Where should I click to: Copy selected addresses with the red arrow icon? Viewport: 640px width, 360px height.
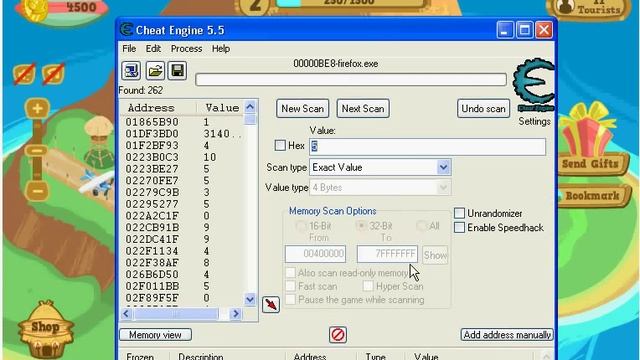tap(271, 304)
